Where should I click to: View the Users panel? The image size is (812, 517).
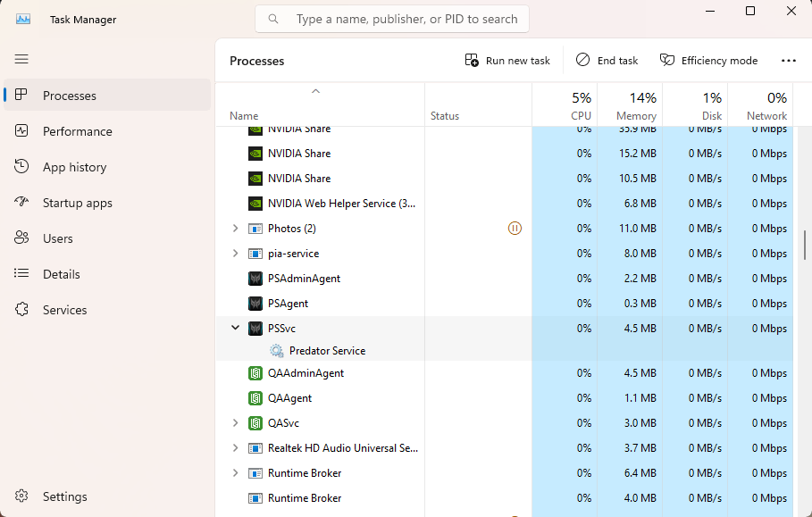(59, 238)
